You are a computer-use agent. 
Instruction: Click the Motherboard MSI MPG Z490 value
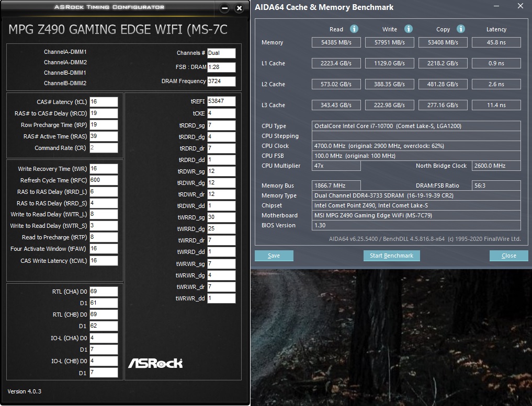pos(416,215)
